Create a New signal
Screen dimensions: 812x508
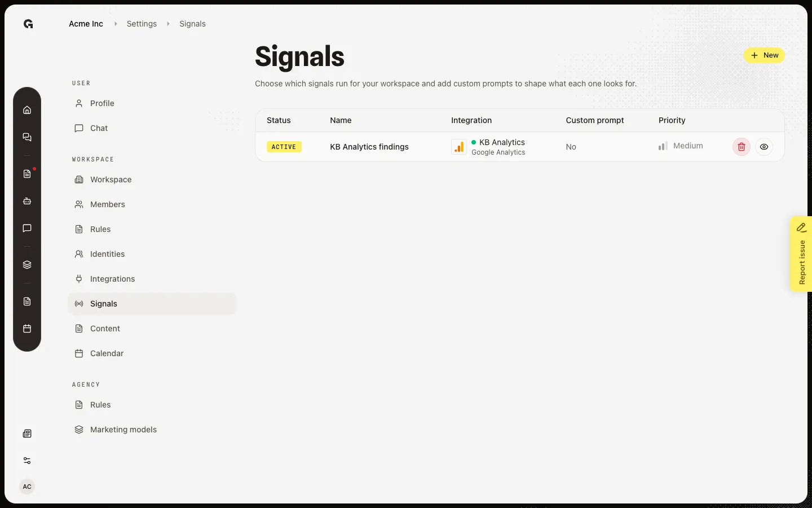[764, 55]
